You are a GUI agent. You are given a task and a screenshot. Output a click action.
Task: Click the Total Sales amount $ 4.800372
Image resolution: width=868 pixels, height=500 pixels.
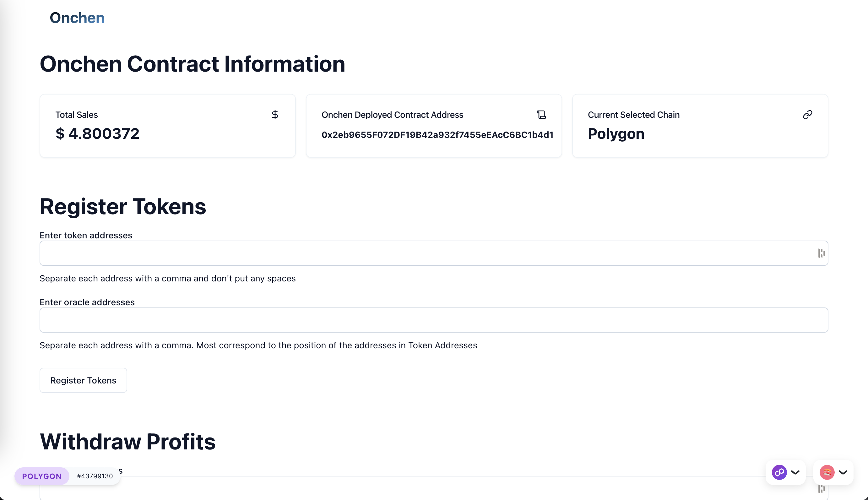click(98, 133)
